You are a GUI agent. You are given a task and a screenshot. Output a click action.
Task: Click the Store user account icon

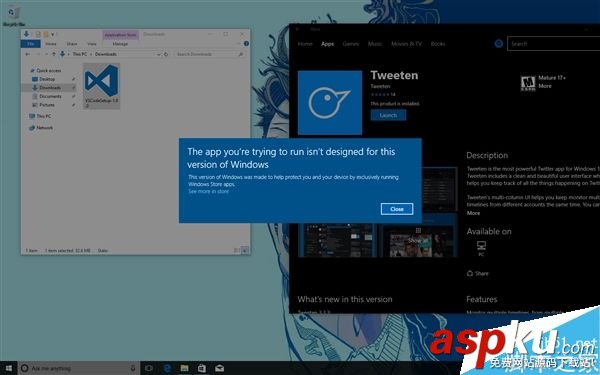[x=499, y=44]
